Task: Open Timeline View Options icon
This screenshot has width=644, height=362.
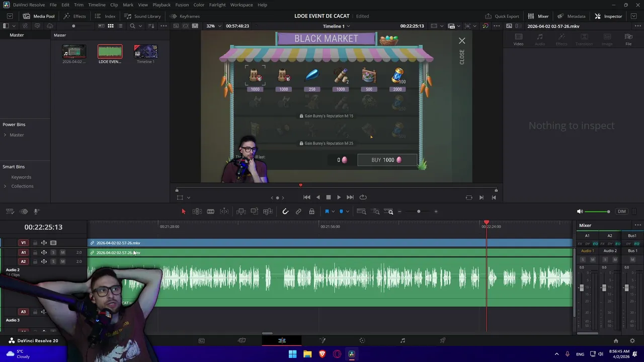Action: pyautogui.click(x=9, y=212)
